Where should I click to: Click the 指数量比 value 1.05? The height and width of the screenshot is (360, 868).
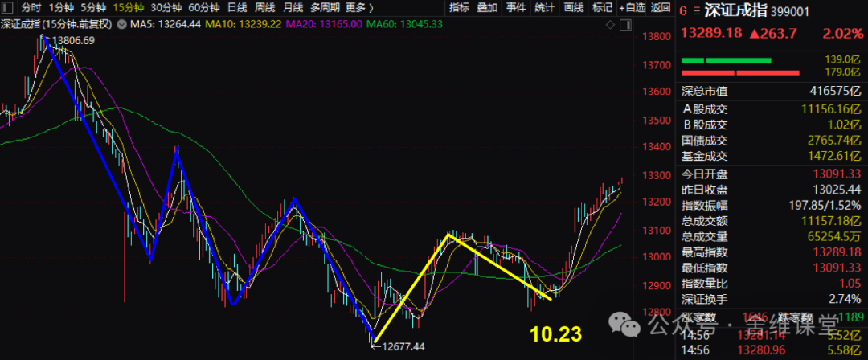pos(850,284)
